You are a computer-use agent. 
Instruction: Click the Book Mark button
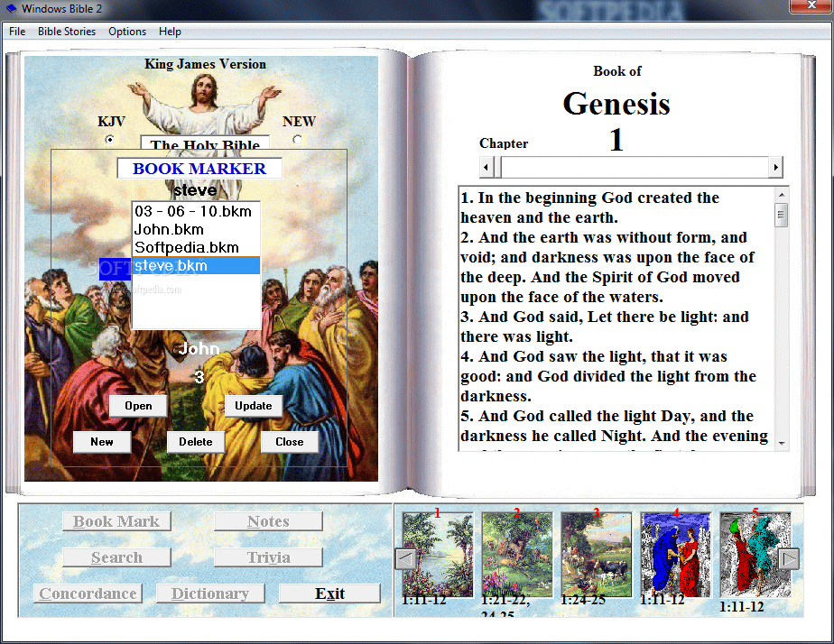coord(116,521)
